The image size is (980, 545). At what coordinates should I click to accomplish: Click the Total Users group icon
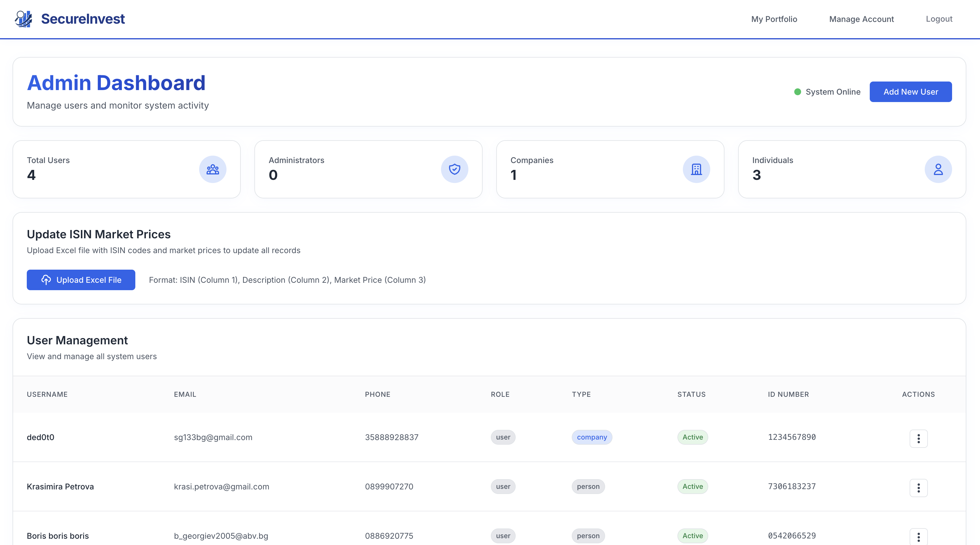[213, 169]
